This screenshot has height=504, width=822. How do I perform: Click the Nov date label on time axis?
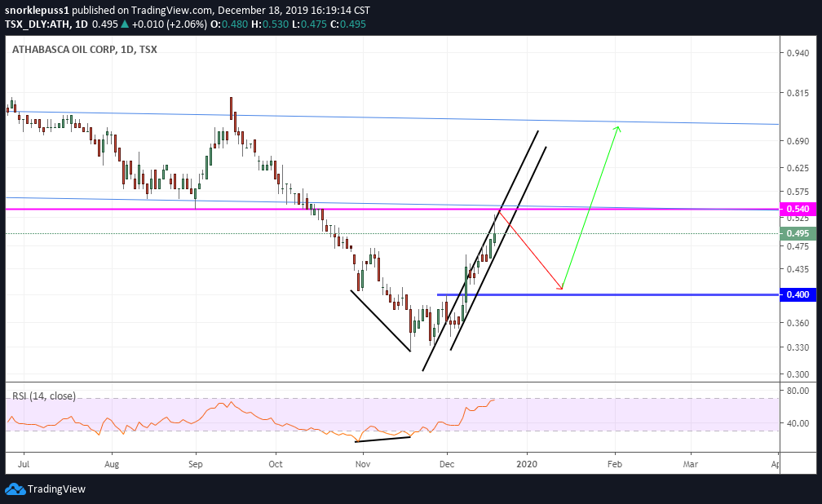pos(363,464)
